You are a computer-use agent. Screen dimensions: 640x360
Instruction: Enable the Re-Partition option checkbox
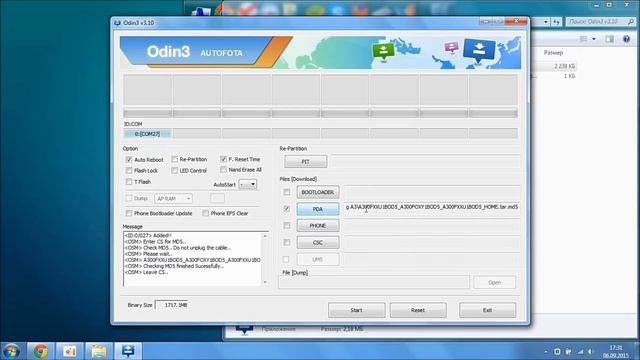[x=175, y=159]
